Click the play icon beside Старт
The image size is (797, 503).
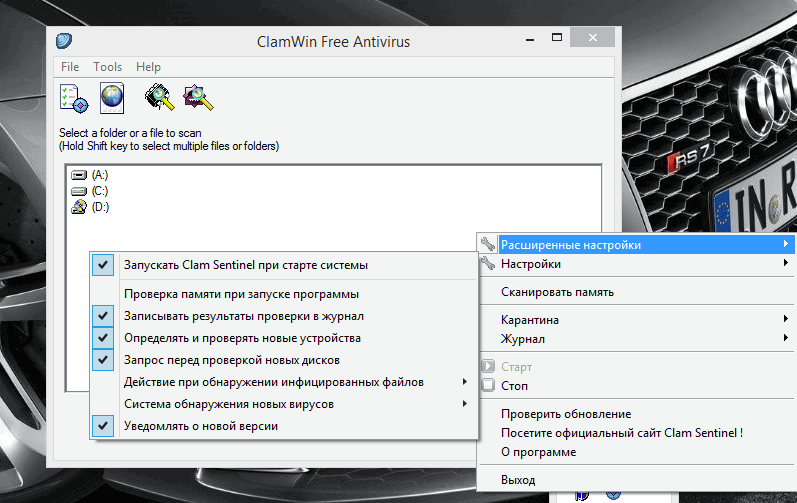click(x=488, y=366)
